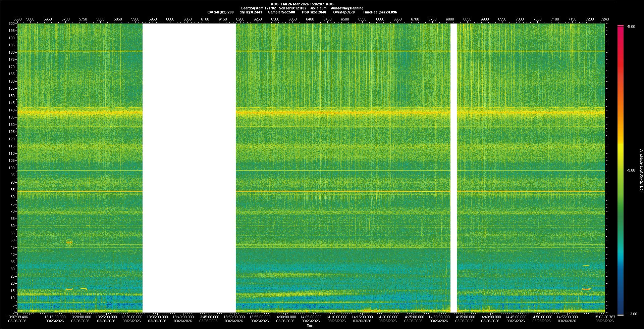
Task: Click the 15:02:20.767 end time label
Action: (x=604, y=317)
